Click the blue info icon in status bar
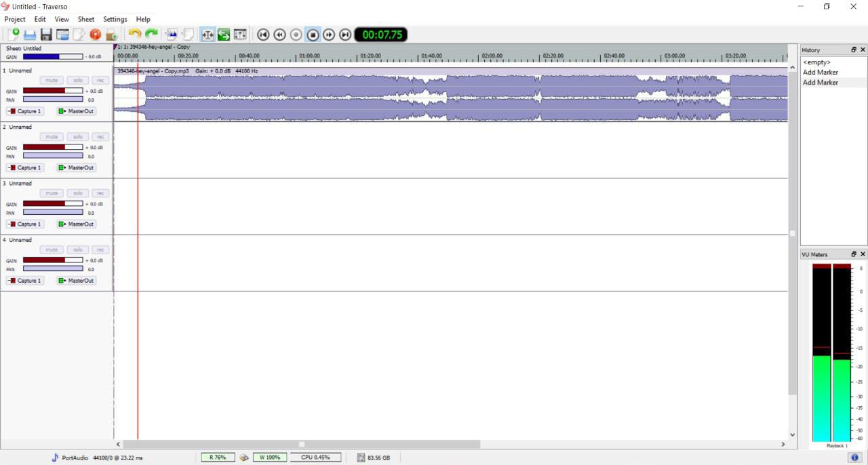868x465 pixels. click(854, 458)
